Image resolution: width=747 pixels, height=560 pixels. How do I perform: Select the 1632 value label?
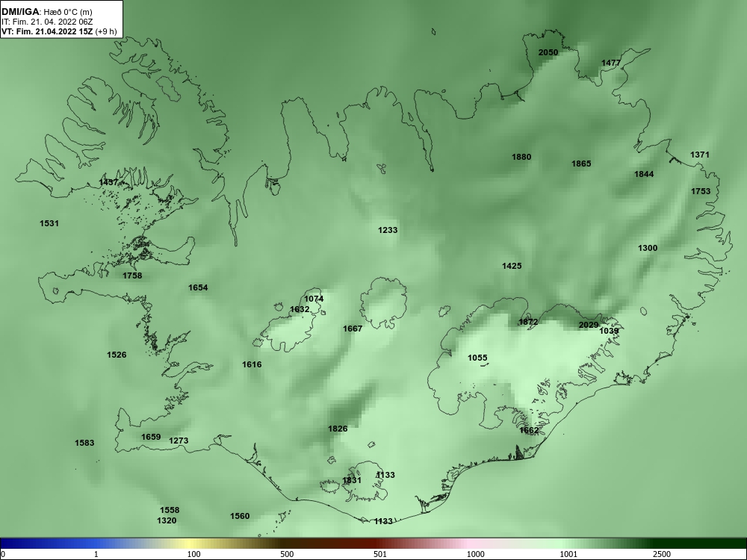300,310
